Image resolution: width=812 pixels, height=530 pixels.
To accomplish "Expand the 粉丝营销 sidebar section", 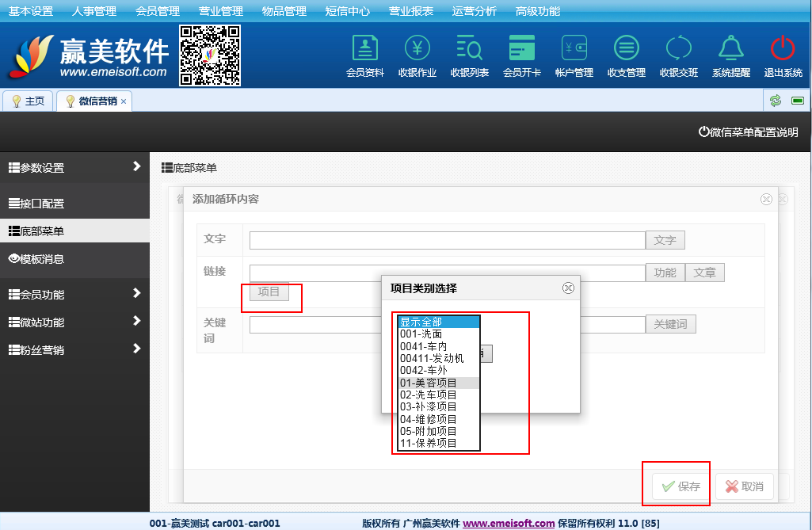I will tap(74, 349).
